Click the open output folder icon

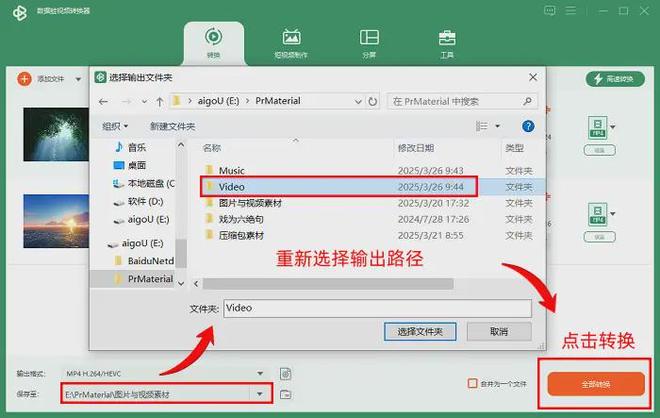coord(286,394)
